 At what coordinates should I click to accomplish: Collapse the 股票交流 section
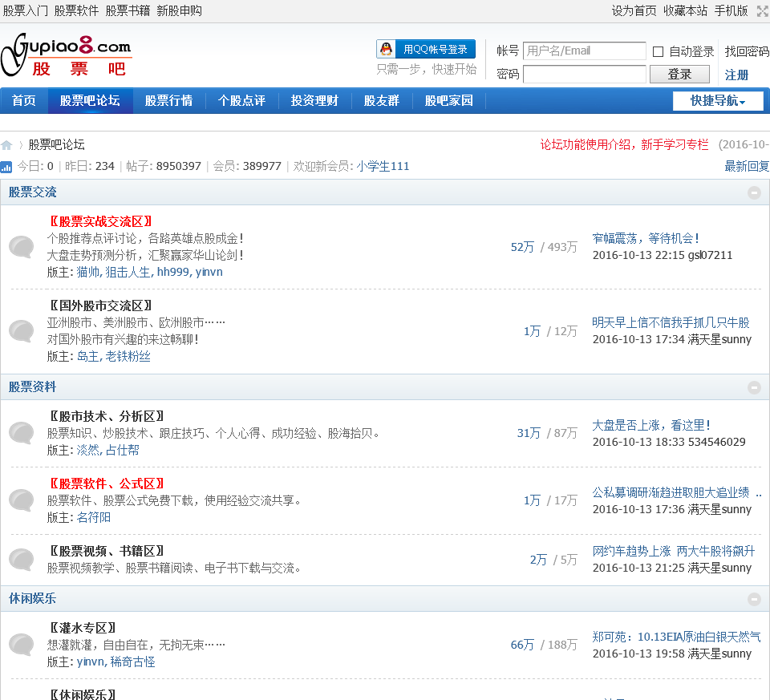[754, 192]
